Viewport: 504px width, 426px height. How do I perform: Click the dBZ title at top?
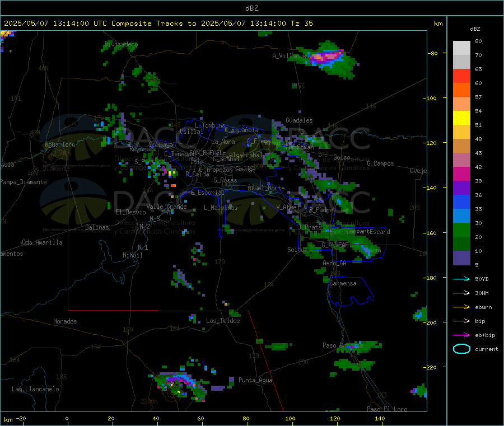click(251, 8)
